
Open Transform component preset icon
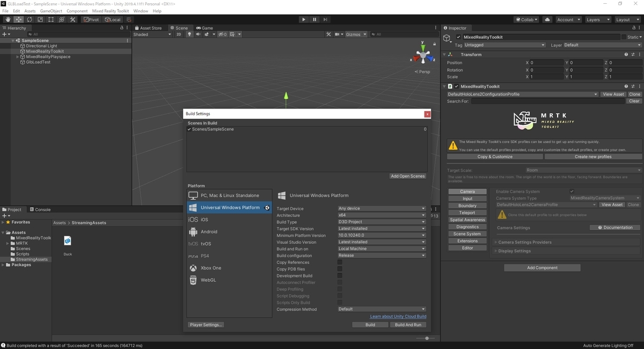pyautogui.click(x=633, y=54)
